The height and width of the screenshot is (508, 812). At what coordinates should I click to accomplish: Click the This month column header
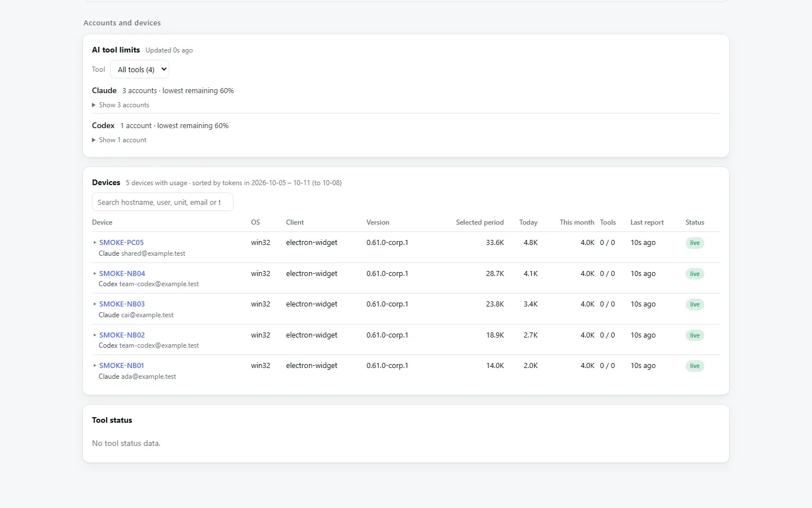pos(577,222)
